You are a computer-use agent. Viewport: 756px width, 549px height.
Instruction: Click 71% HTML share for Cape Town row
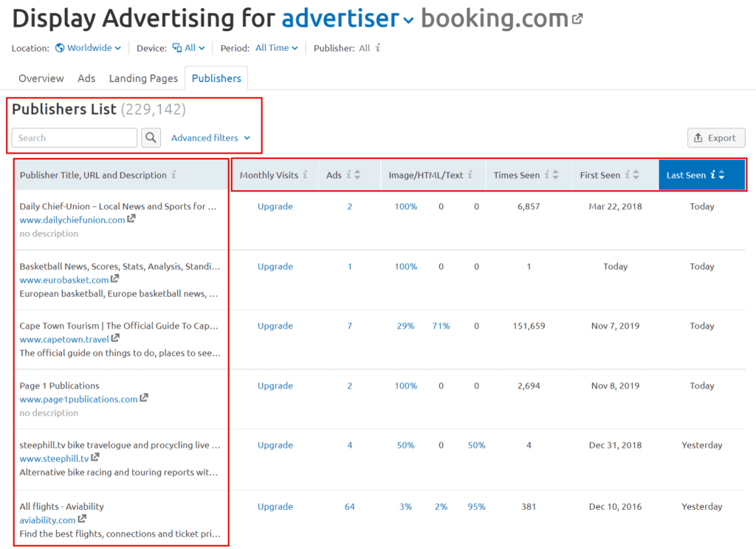tap(441, 326)
